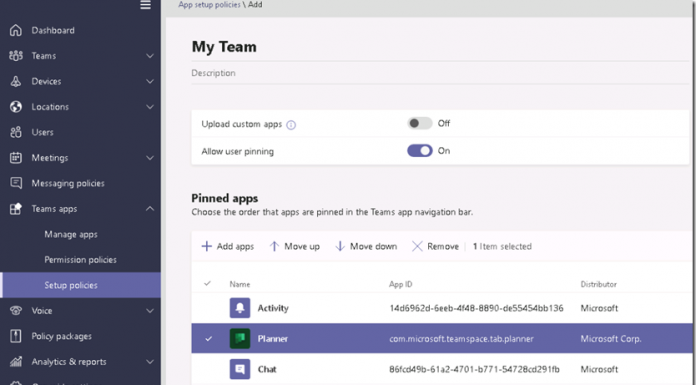Click the Move up button label

point(302,246)
